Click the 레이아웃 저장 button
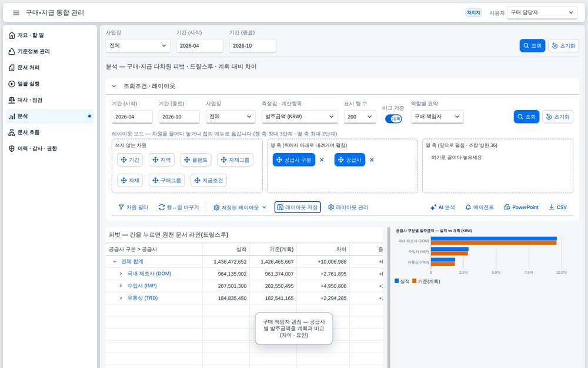The width and height of the screenshot is (588, 368). (298, 207)
